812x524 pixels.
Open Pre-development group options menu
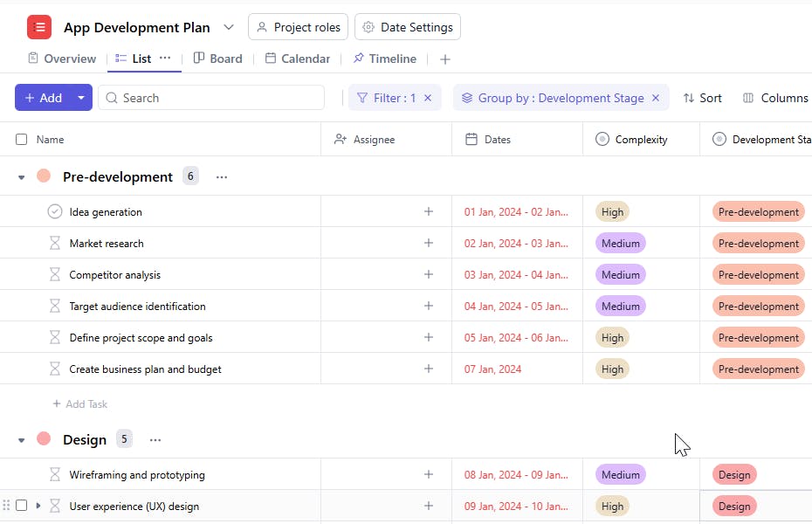point(222,177)
